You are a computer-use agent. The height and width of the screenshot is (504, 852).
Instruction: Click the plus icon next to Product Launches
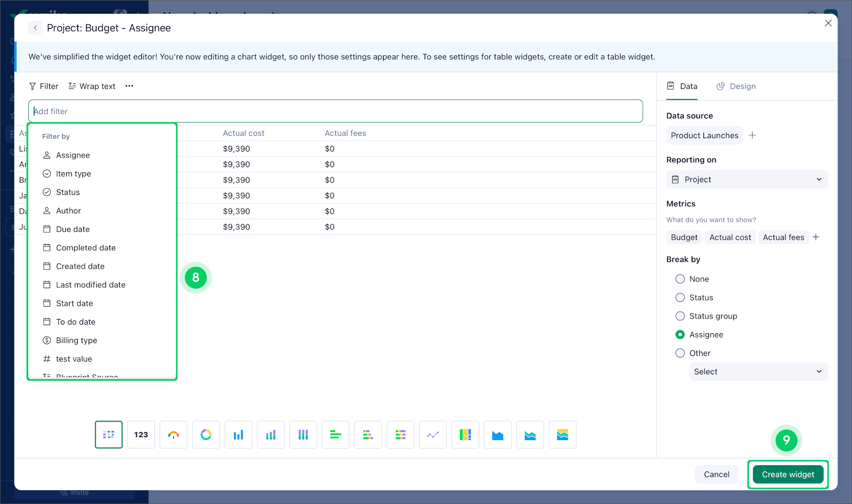click(752, 135)
